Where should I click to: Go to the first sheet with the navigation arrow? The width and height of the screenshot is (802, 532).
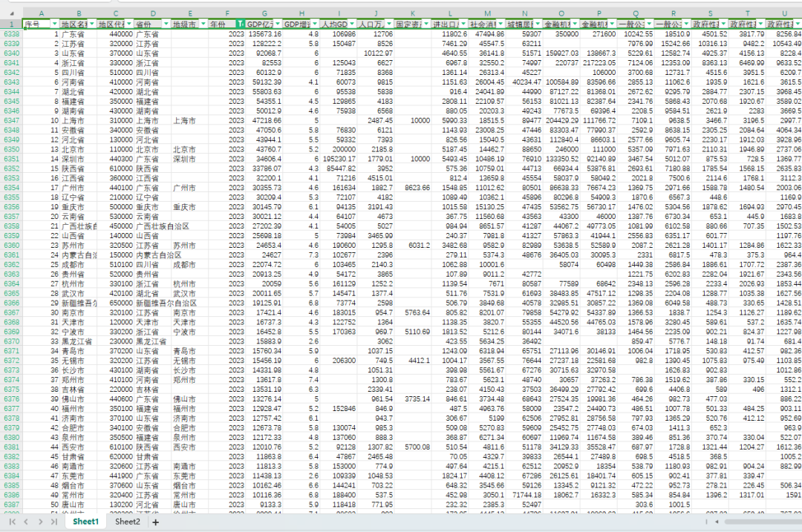[13, 522]
